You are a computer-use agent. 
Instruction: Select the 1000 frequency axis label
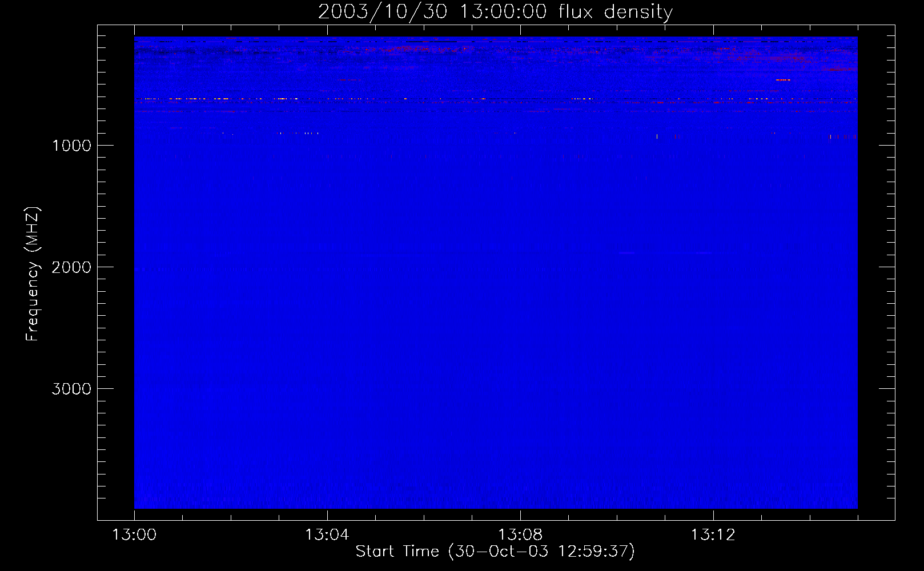(71, 146)
